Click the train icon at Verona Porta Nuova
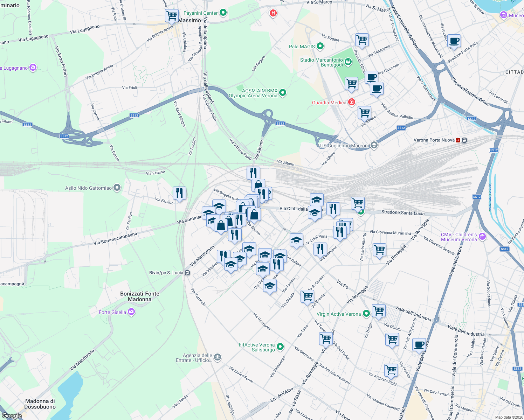The image size is (524, 420). coord(464,140)
